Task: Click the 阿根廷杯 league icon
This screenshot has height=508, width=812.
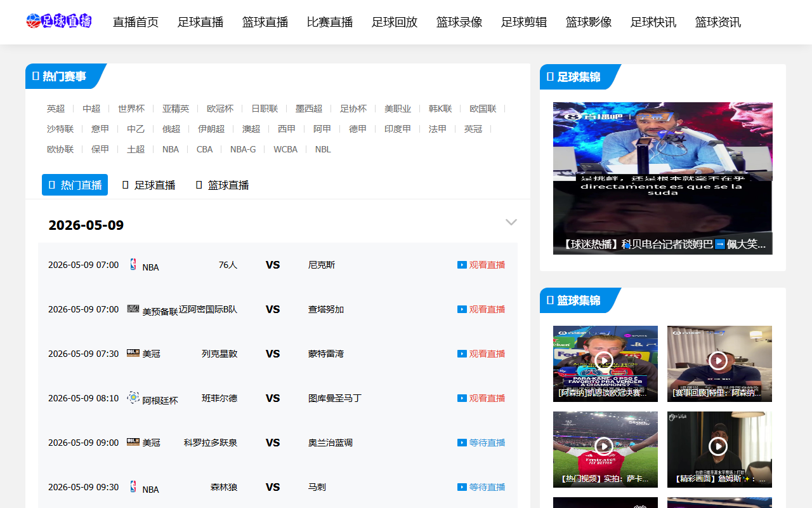Action: [x=133, y=398]
